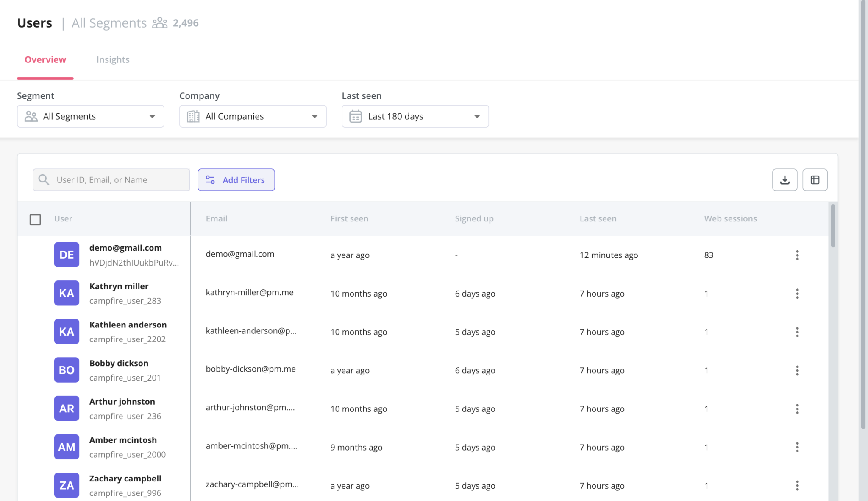Click the Add Filters button
868x501 pixels.
[x=236, y=179]
